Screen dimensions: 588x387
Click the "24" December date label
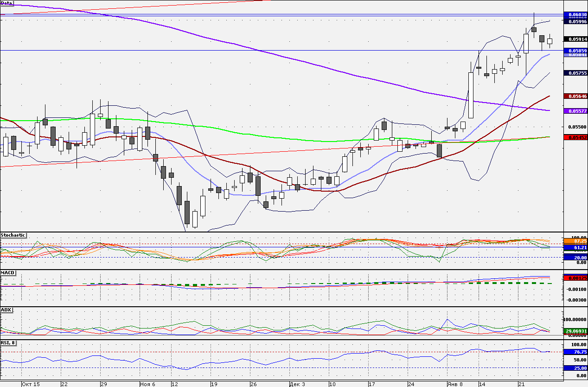point(411,384)
